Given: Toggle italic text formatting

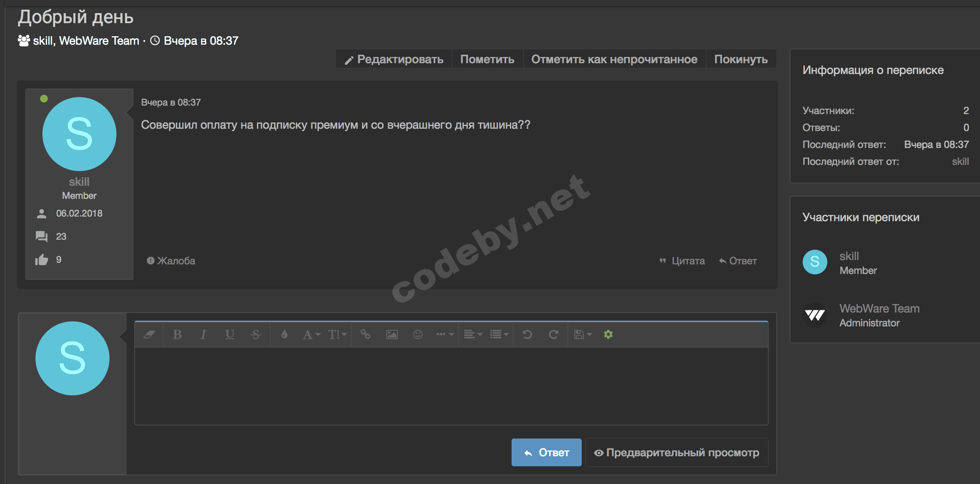Looking at the screenshot, I should tap(203, 334).
